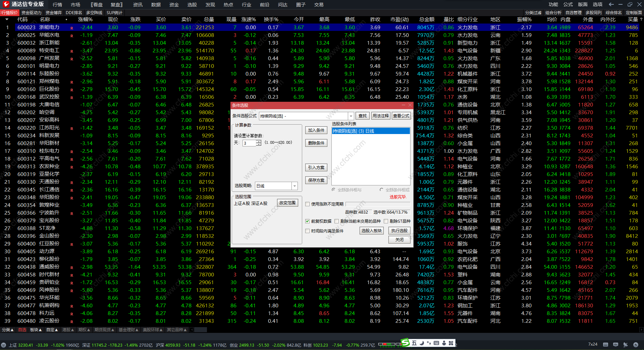Viewport: 644px width, 350px height.
Task: Expand the 条件选股公式 dropdown
Action: click(351, 116)
